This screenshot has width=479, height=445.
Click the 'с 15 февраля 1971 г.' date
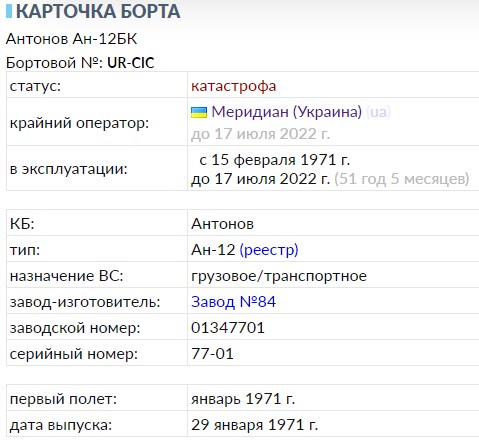pos(275,160)
